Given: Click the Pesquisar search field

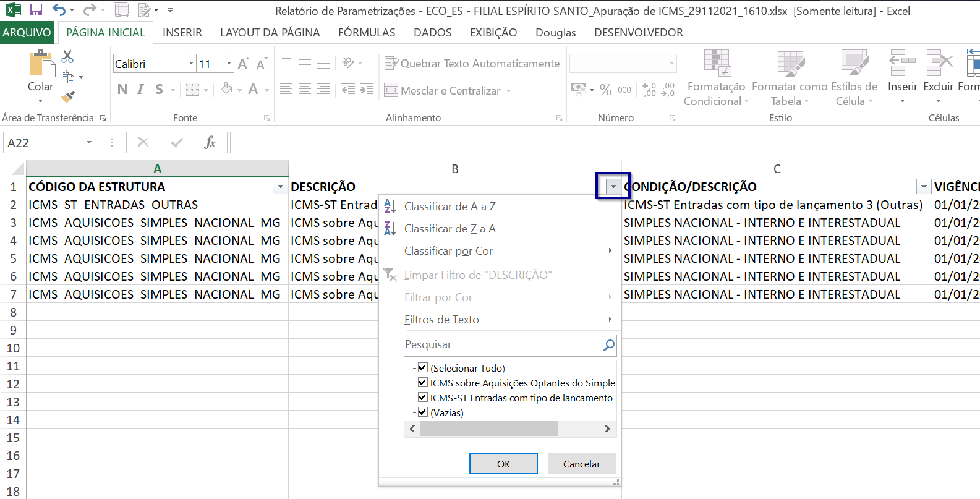Looking at the screenshot, I should [x=502, y=345].
